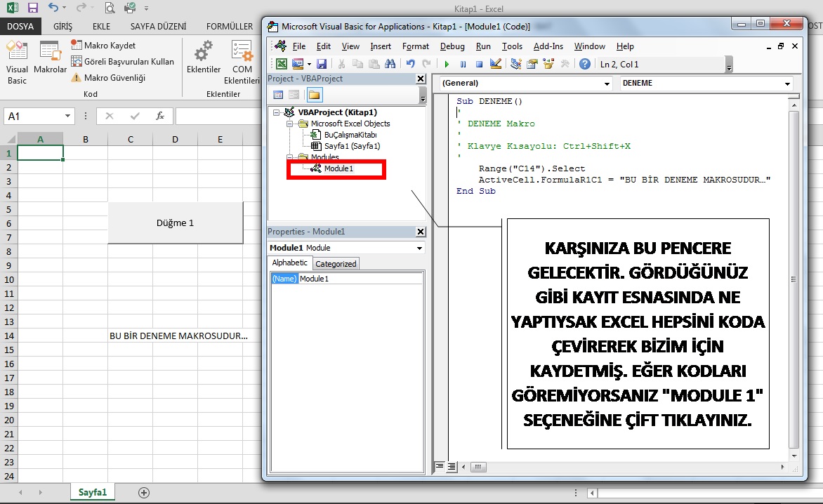This screenshot has height=504, width=823.
Task: Click View Code icon in Project panel
Action: point(278,95)
